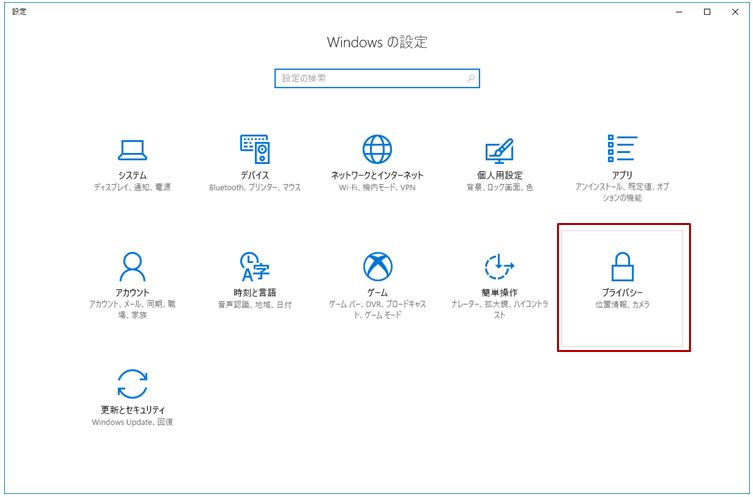Minimize the 設定 window
The height and width of the screenshot is (497, 753).
[x=679, y=12]
